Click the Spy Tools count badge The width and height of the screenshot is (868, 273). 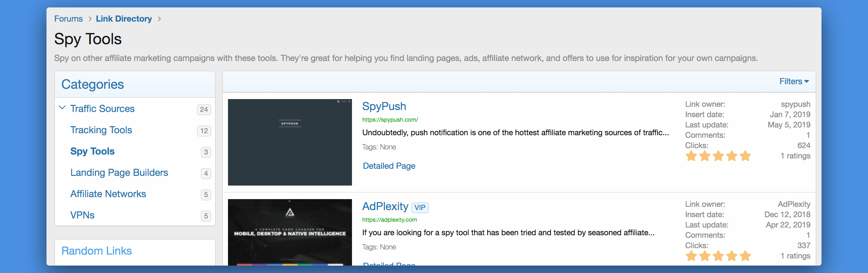click(206, 152)
